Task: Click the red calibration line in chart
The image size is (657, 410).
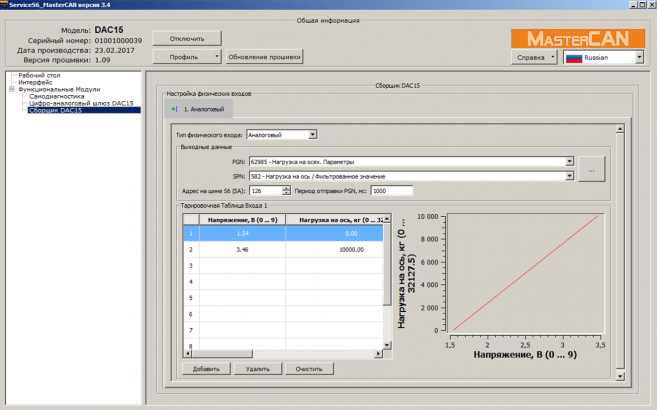Action: [525, 273]
